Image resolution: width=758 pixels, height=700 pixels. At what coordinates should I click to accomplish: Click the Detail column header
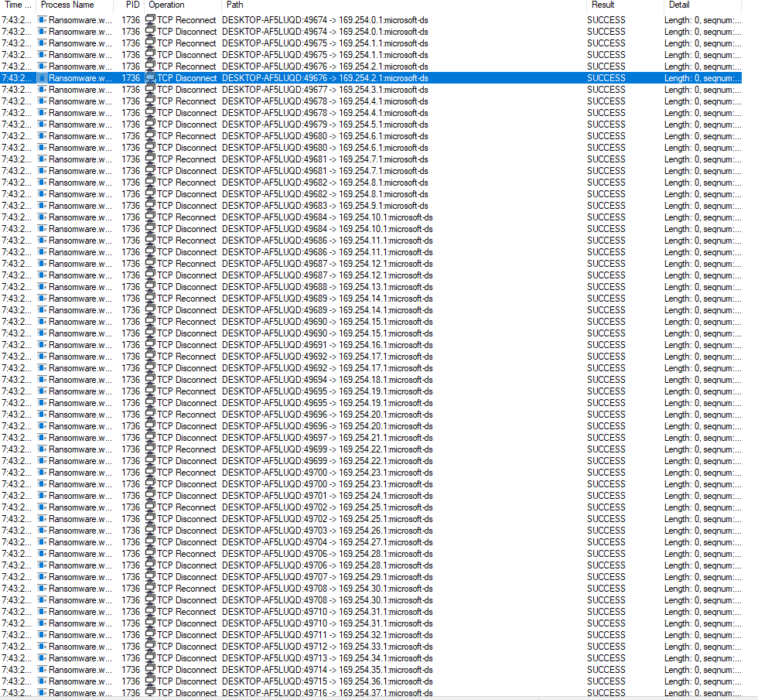pos(679,5)
